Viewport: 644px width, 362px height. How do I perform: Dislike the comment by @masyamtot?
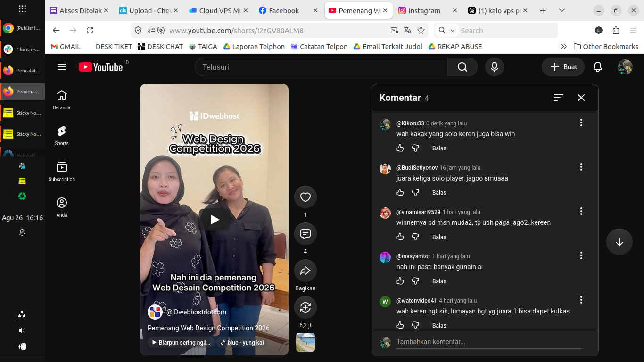(415, 281)
